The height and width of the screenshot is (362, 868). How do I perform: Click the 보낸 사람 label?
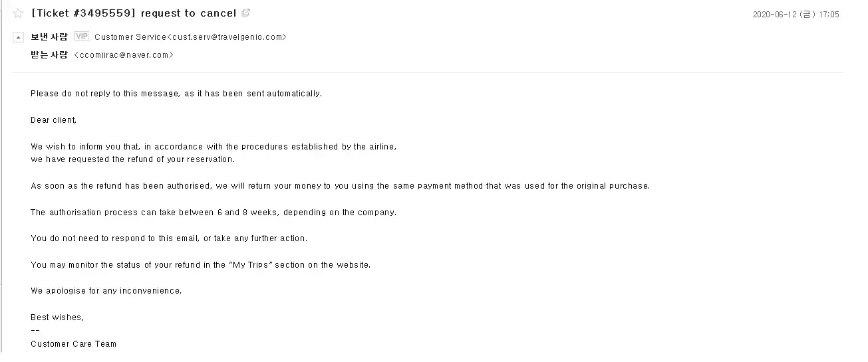(x=49, y=37)
